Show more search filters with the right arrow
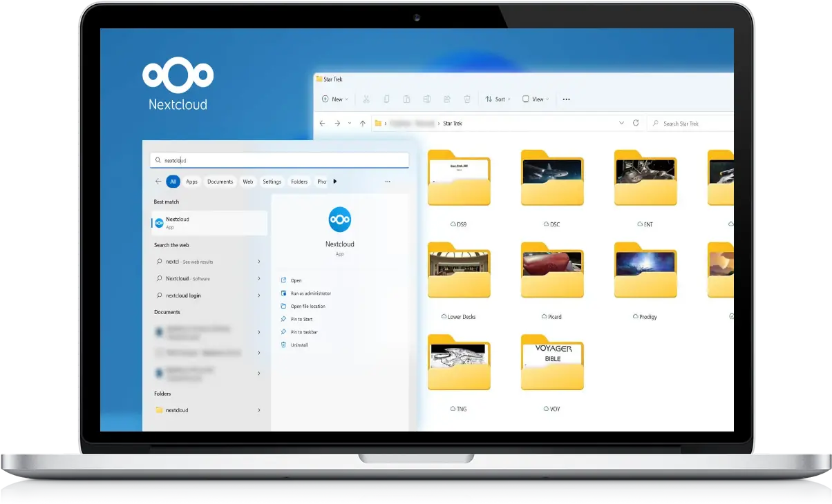The height and width of the screenshot is (504, 832). tap(335, 182)
